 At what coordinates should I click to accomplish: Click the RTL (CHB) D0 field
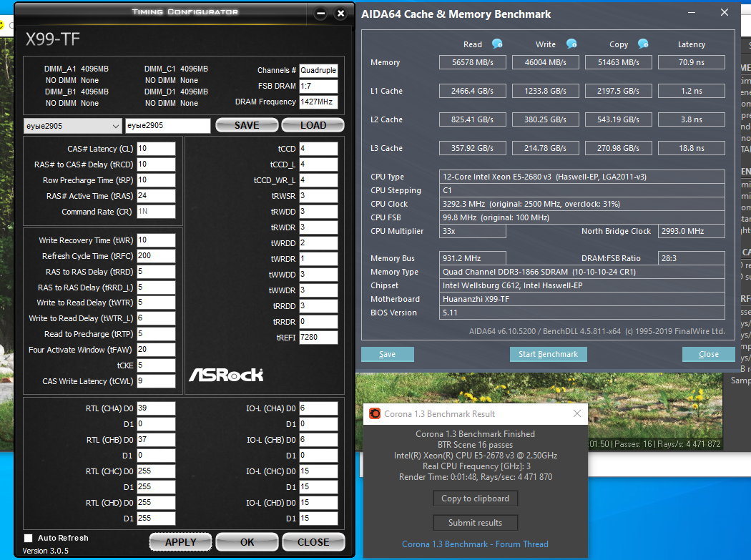tap(156, 440)
